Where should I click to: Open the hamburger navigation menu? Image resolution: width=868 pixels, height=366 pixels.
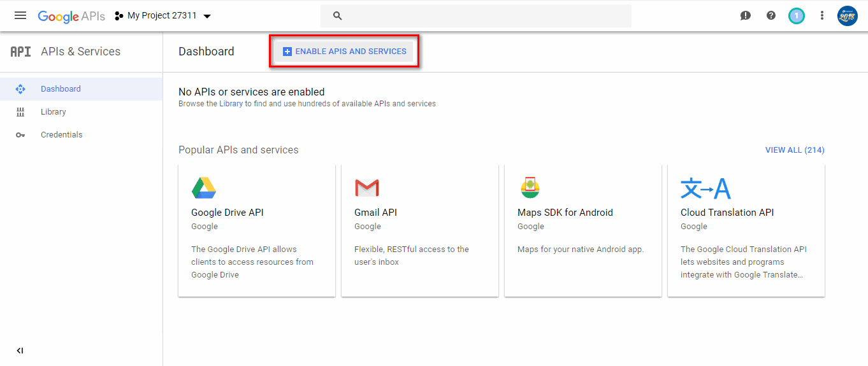pyautogui.click(x=20, y=16)
